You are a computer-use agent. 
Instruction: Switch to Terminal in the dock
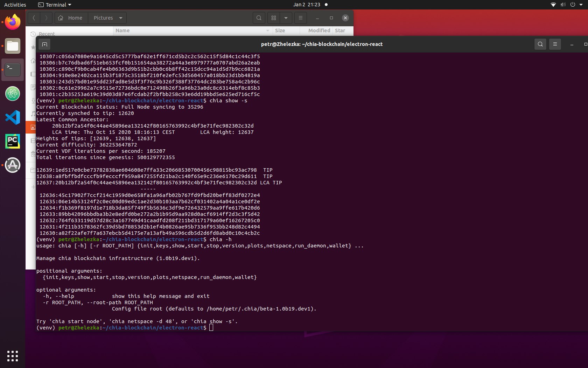point(13,70)
